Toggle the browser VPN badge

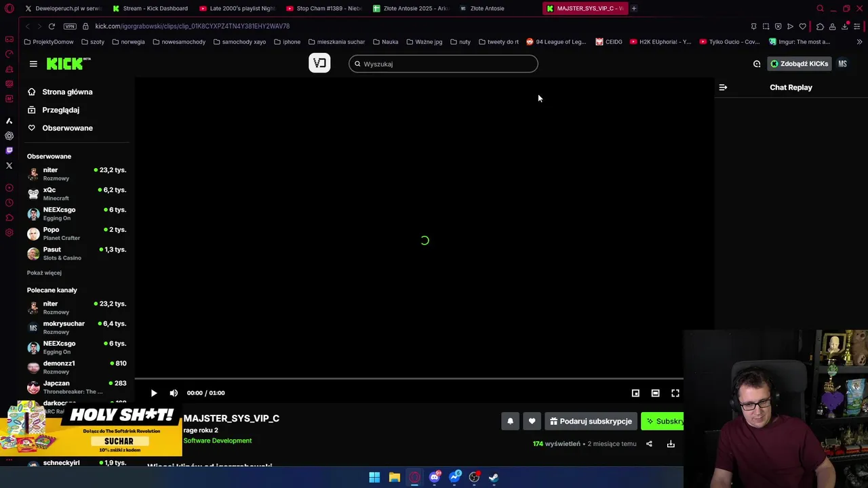(x=70, y=26)
